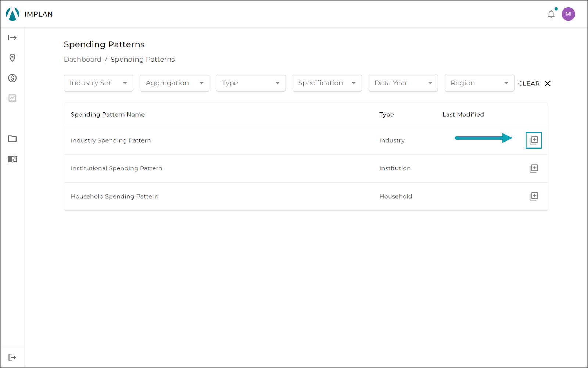Expand the Region filter dropdown
This screenshot has width=588, height=368.
tap(479, 83)
